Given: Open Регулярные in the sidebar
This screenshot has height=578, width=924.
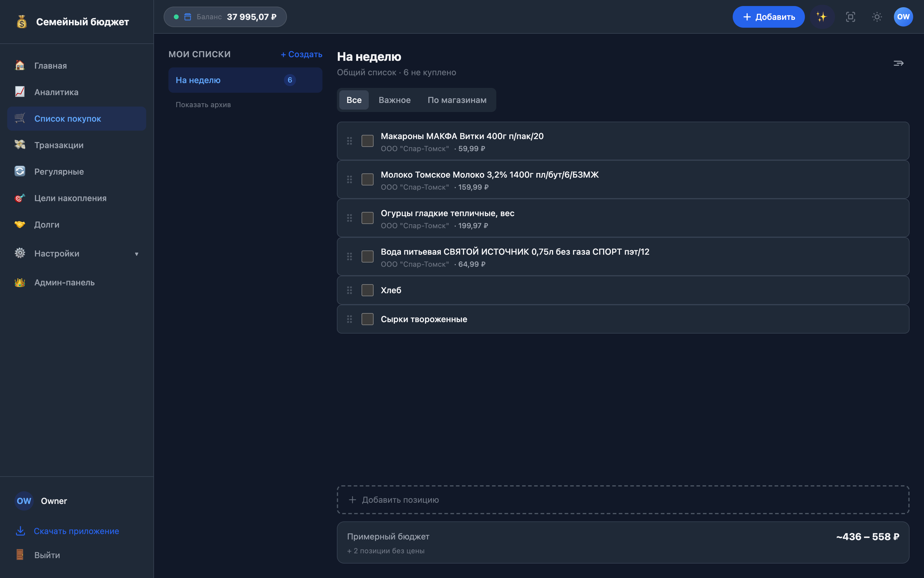Looking at the screenshot, I should 77,171.
